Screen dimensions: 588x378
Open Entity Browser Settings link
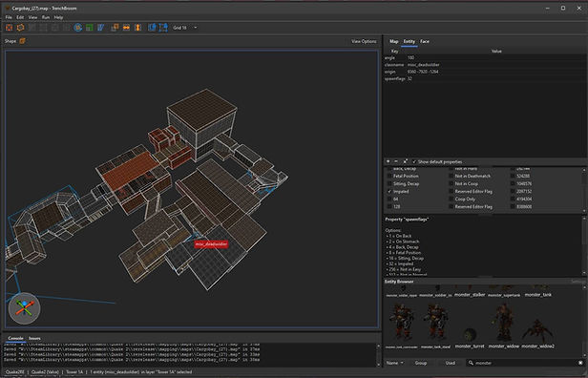(577, 282)
